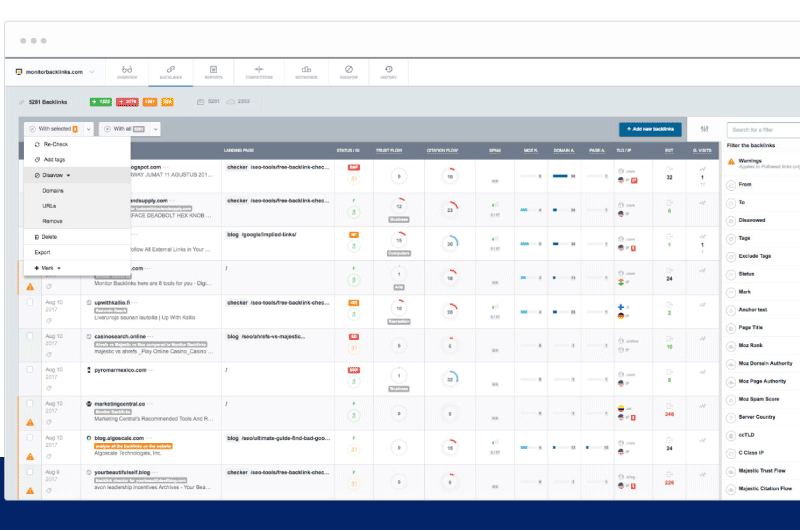Open the casinosearch.online domain link
Screen dimensions: 800x530
(x=120, y=337)
